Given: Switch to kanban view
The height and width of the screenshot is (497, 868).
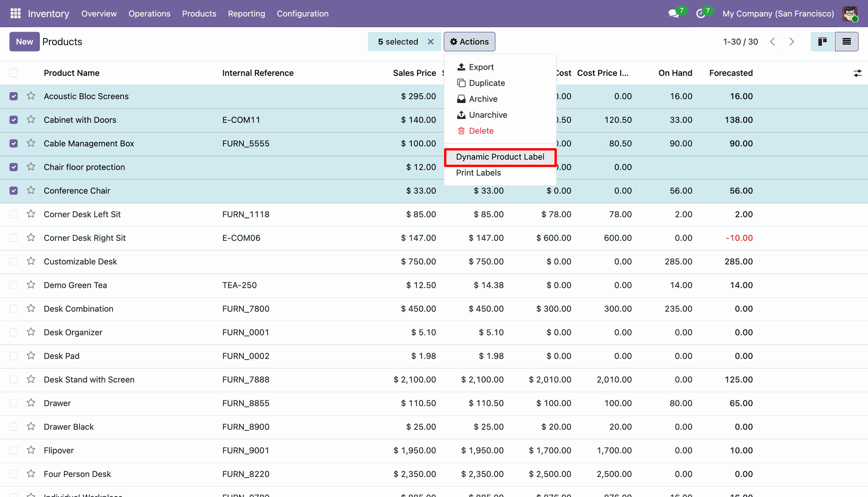Looking at the screenshot, I should point(822,42).
